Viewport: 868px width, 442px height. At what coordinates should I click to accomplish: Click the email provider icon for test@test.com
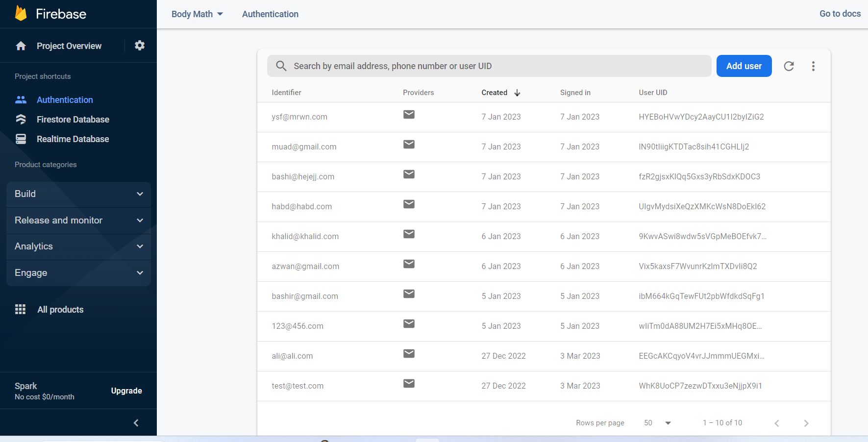point(409,383)
